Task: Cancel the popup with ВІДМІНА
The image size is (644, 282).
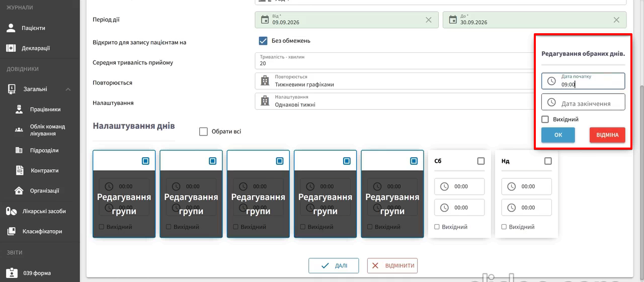Action: (607, 135)
